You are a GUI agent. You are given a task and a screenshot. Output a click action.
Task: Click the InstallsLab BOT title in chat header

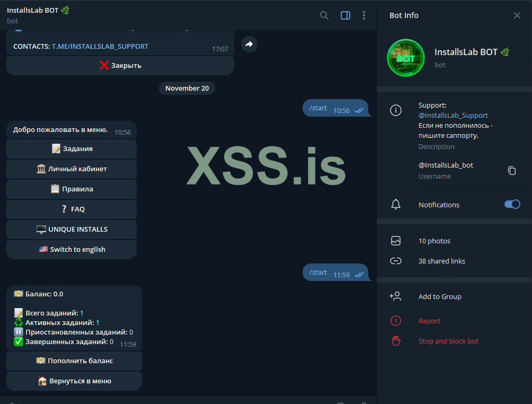point(38,10)
